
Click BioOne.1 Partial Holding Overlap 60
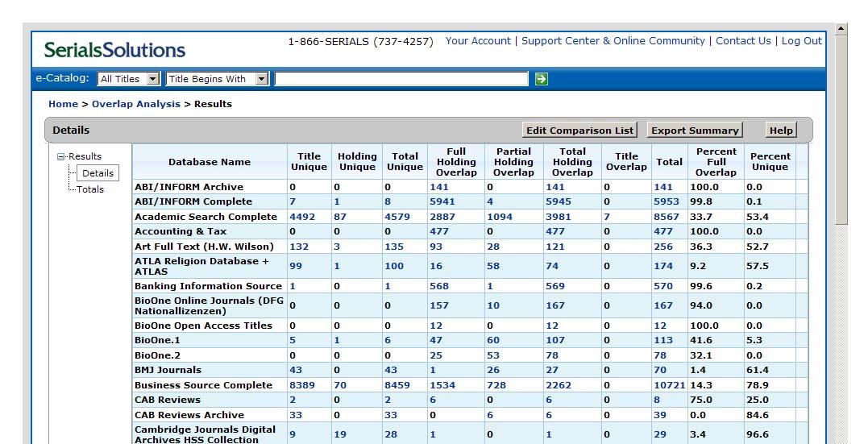point(493,341)
